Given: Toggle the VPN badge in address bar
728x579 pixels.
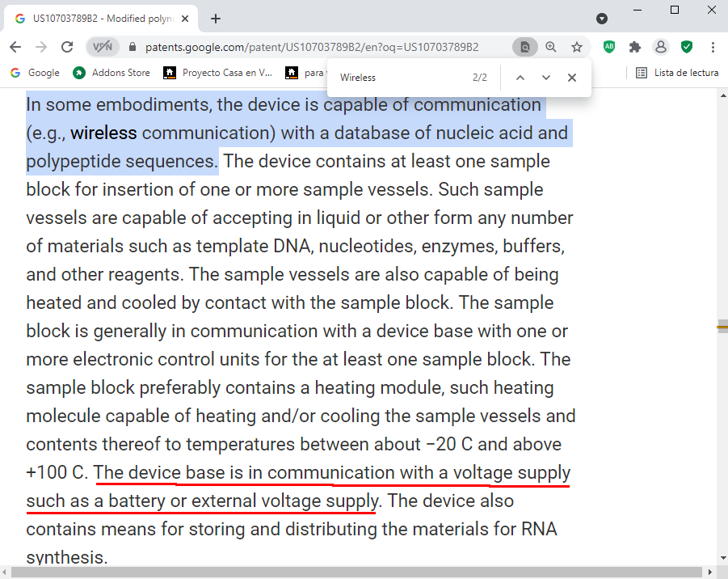Looking at the screenshot, I should [x=103, y=47].
